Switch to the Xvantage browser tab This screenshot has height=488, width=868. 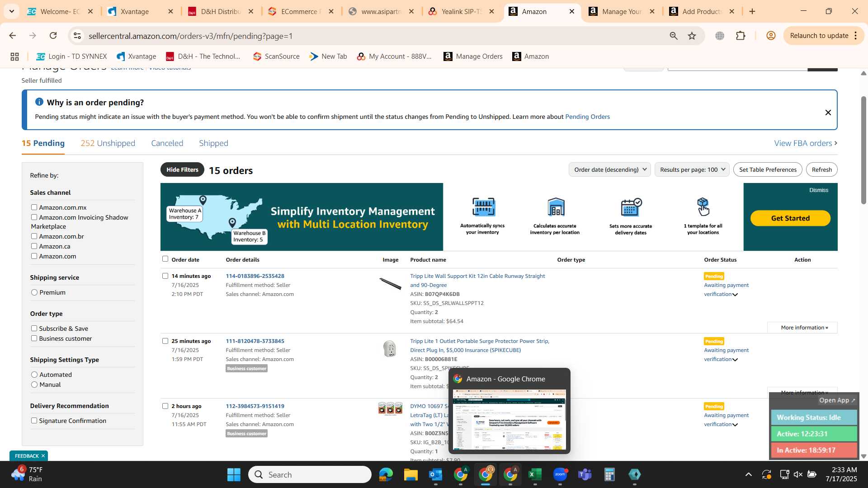[x=140, y=11]
